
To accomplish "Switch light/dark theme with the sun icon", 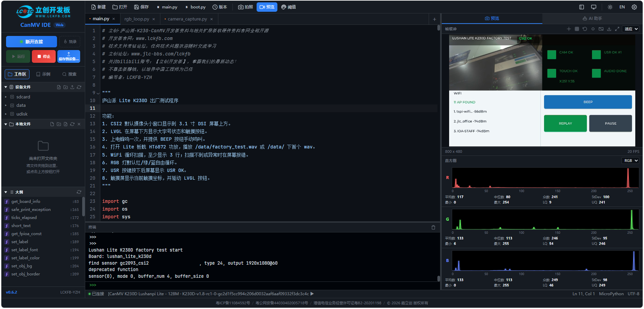I will (x=610, y=7).
